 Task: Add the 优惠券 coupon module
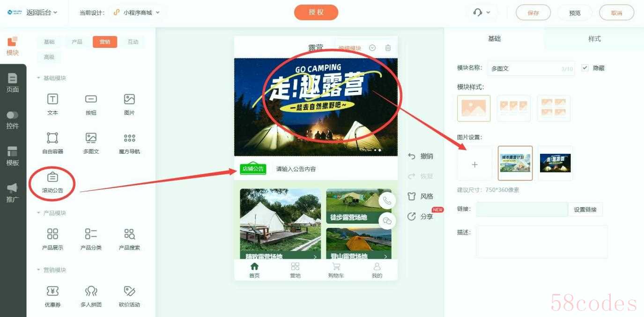coord(52,291)
